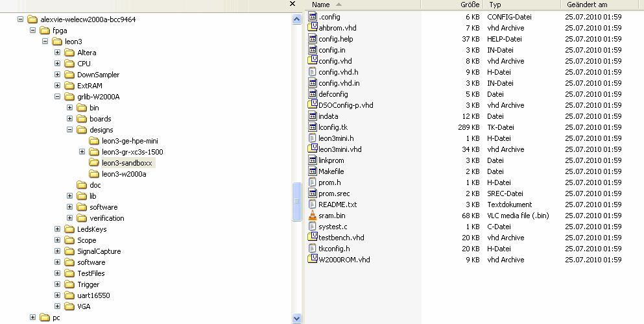Sort files by the Name column header
The width and height of the screenshot is (644, 324).
[363, 5]
